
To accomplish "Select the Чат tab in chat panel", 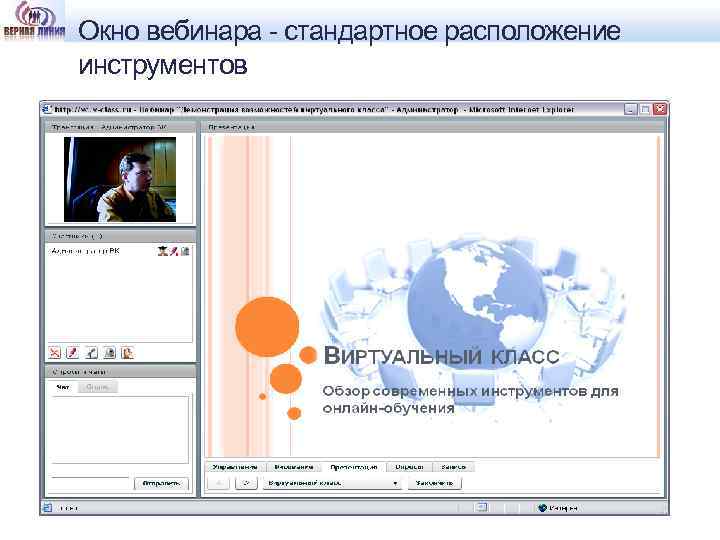I will (x=63, y=387).
